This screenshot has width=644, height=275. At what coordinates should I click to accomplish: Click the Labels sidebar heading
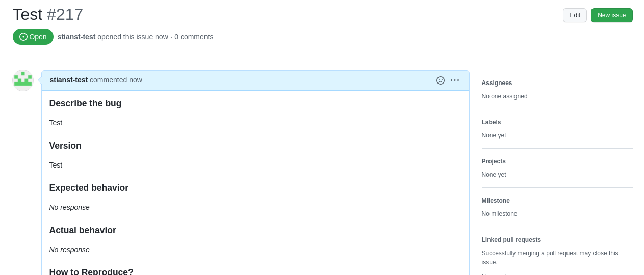[491, 122]
